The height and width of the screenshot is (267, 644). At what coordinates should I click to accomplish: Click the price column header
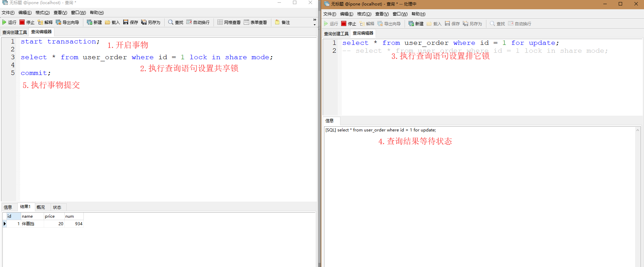point(54,216)
